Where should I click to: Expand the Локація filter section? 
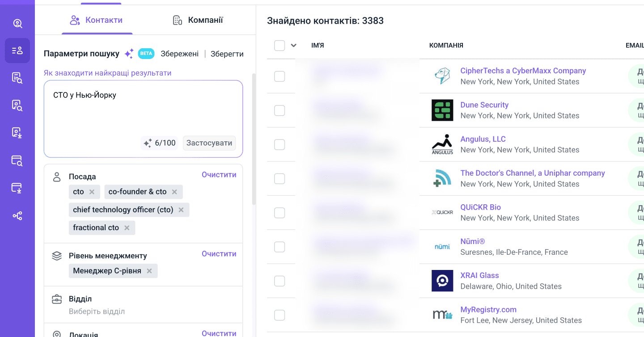tap(83, 333)
